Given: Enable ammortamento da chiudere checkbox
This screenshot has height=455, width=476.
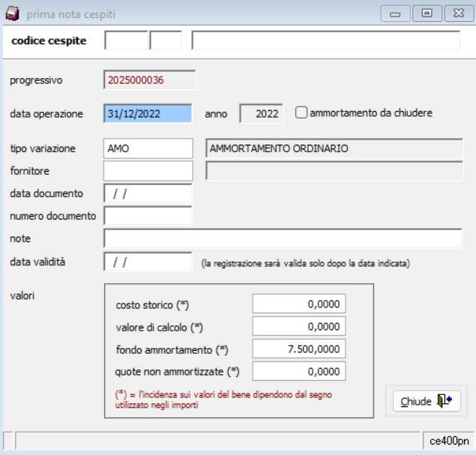Looking at the screenshot, I should [x=301, y=112].
